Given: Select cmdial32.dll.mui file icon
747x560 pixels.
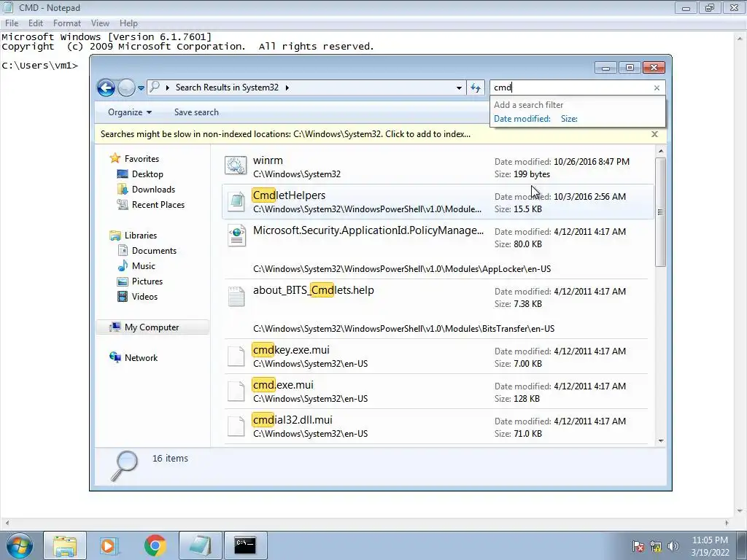Looking at the screenshot, I should tap(236, 426).
